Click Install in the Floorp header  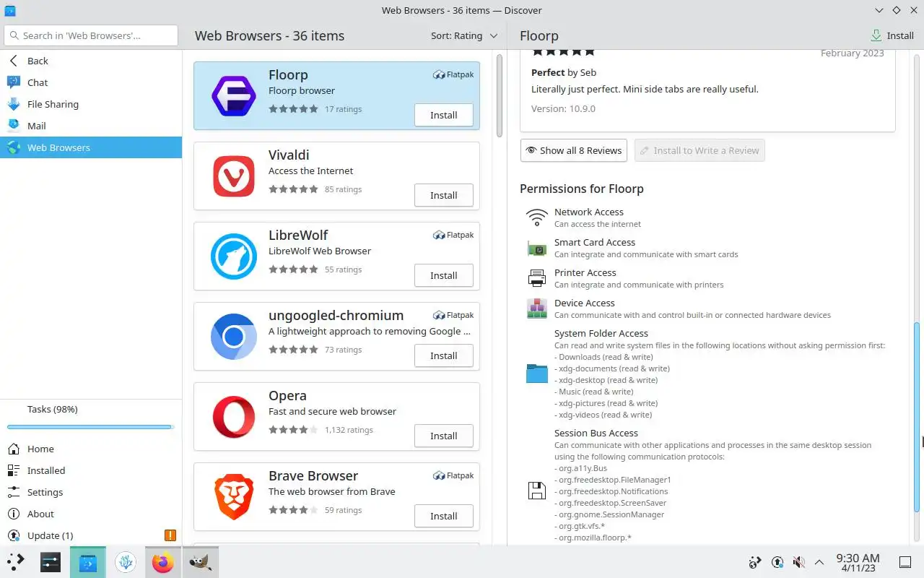(892, 35)
